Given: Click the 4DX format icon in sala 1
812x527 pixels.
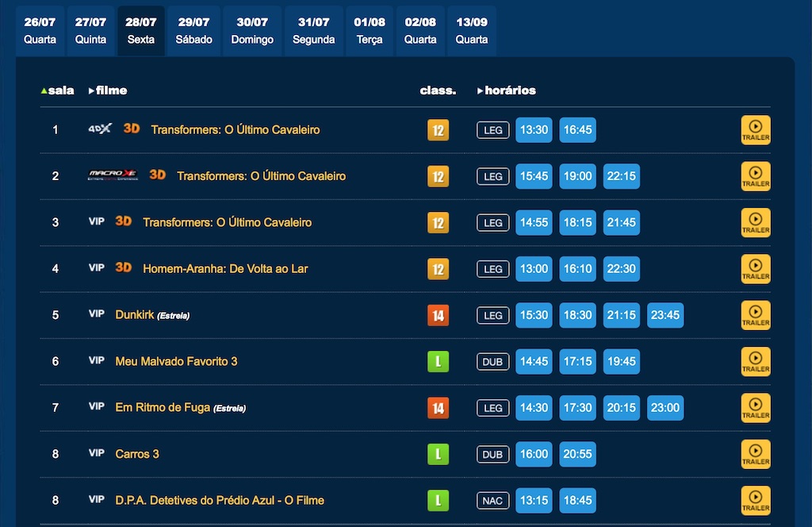Looking at the screenshot, I should click(x=100, y=129).
